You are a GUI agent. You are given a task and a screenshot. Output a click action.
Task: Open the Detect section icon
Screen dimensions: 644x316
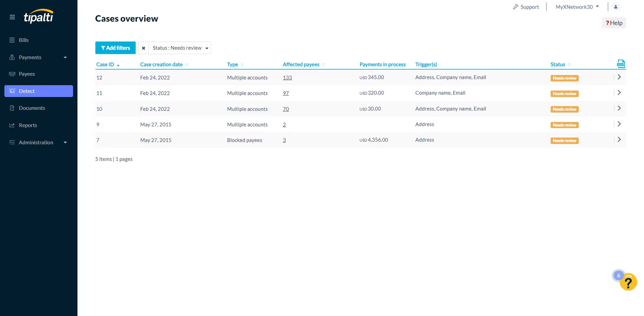click(12, 91)
